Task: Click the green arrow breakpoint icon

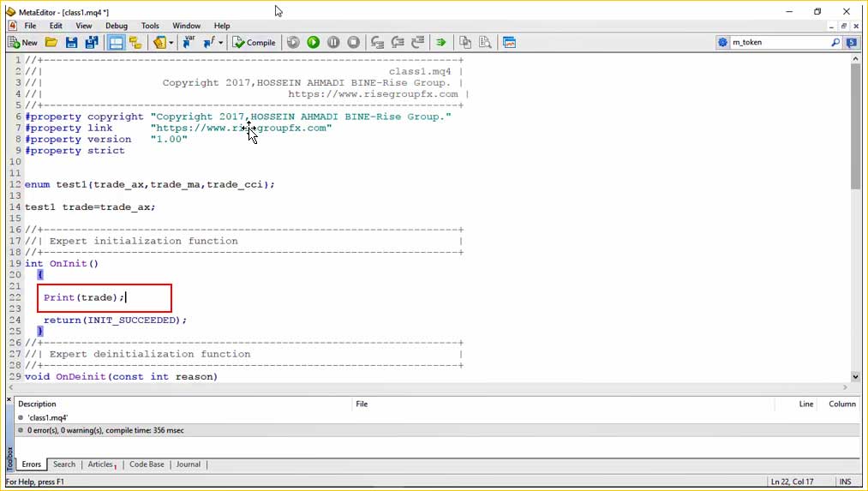Action: coord(440,43)
